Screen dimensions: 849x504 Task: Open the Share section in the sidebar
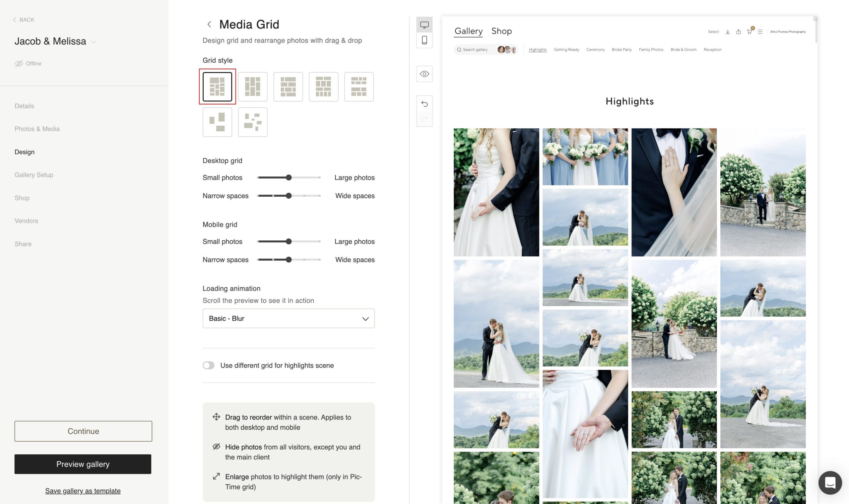[23, 244]
